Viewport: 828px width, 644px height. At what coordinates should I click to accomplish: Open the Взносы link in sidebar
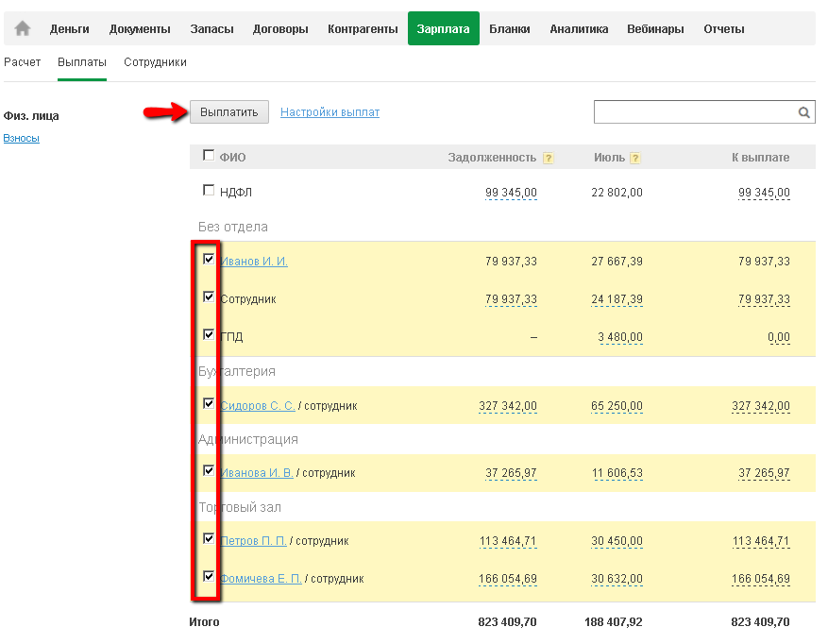tap(21, 138)
